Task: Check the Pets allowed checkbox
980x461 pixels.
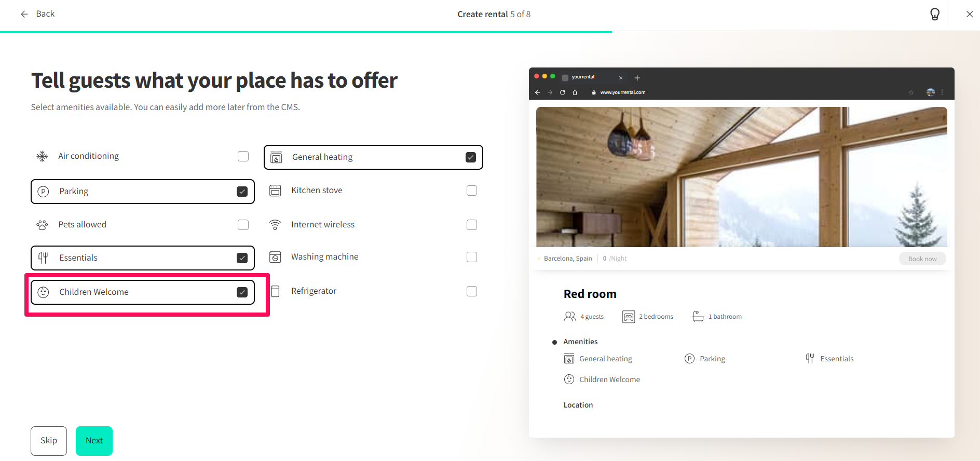Action: 243,225
